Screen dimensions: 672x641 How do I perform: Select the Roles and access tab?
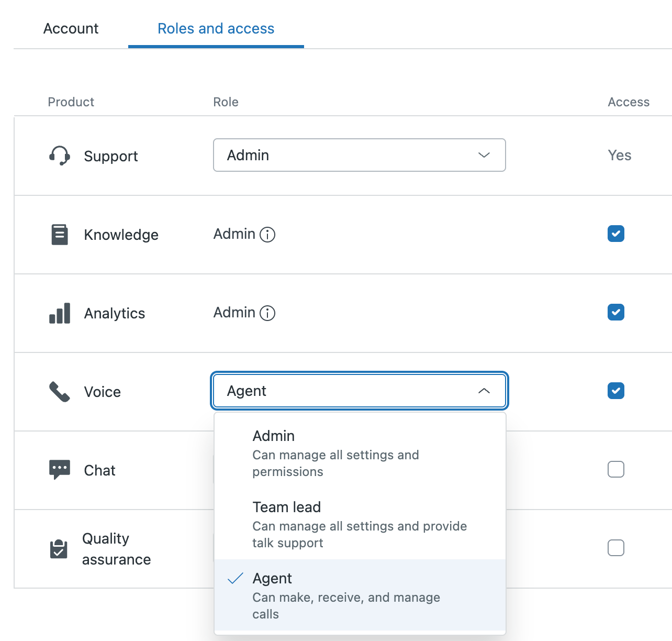click(216, 29)
